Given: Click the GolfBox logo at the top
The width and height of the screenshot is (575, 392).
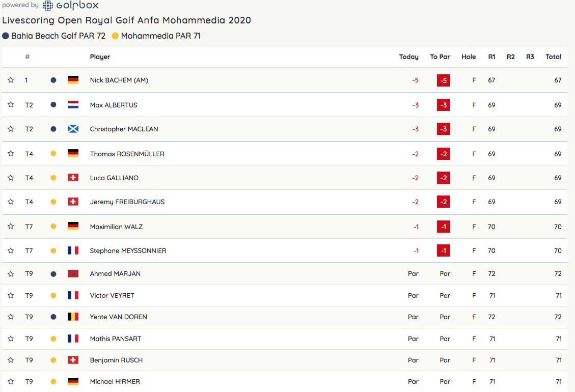Looking at the screenshot, I should coord(70,5).
